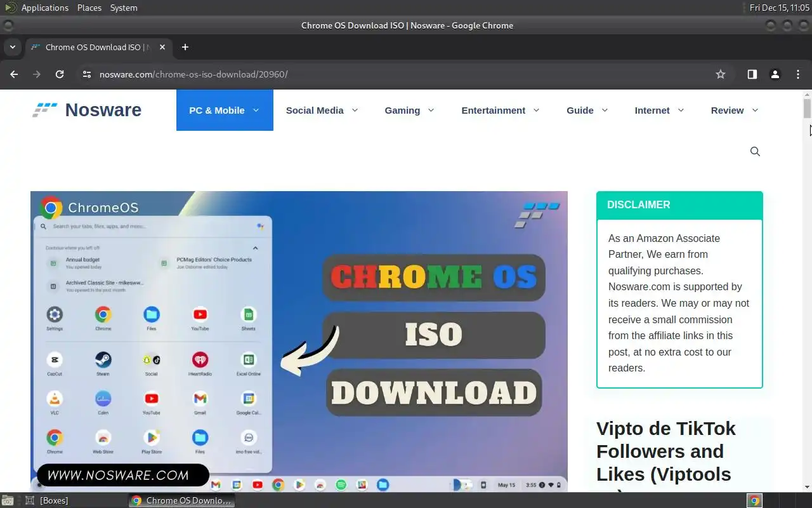Open the tab search dropdown

(x=12, y=47)
